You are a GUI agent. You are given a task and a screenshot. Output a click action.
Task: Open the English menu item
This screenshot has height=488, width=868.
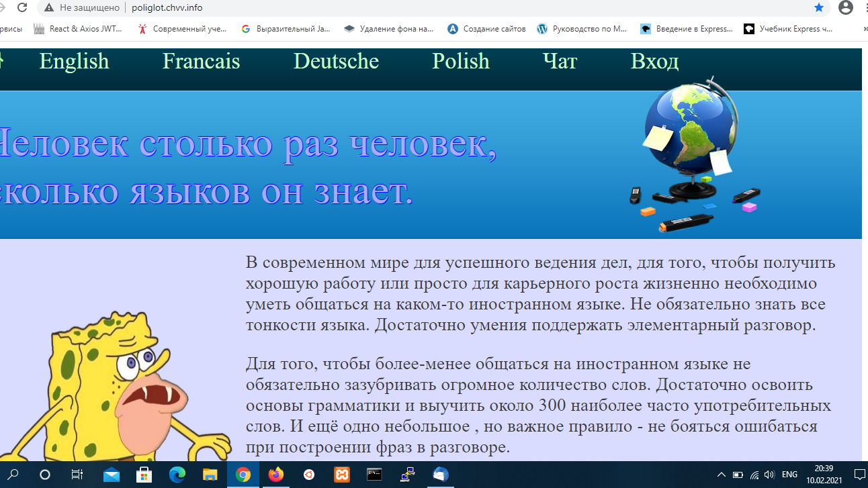[x=74, y=61]
